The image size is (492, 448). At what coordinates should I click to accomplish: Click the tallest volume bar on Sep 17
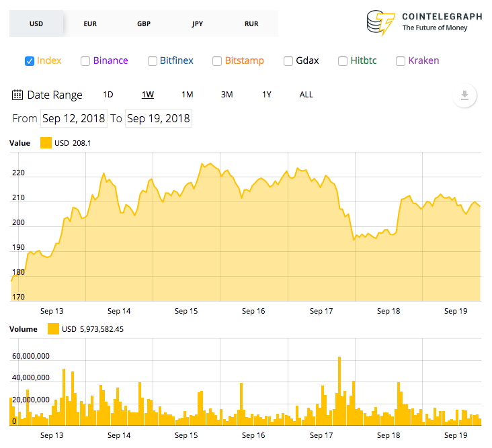pyautogui.click(x=339, y=391)
